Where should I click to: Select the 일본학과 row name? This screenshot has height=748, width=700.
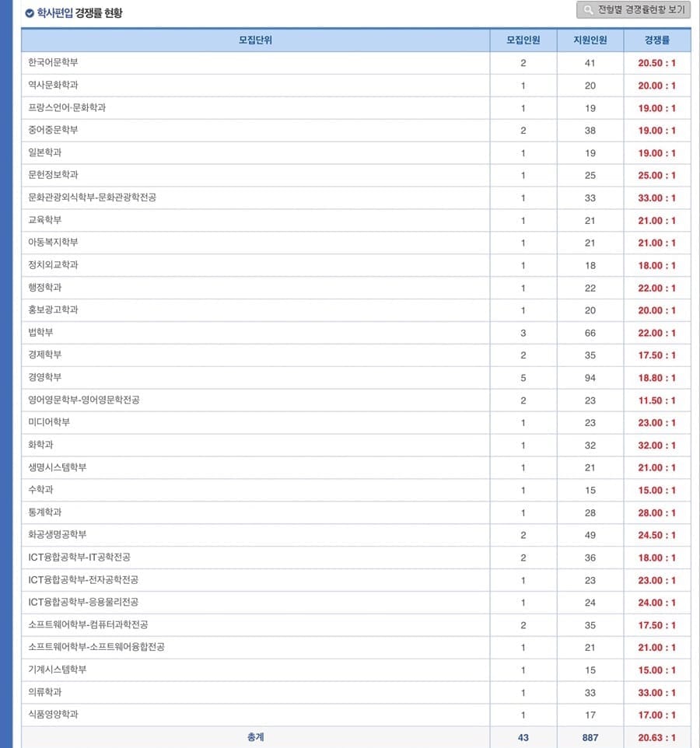point(45,152)
